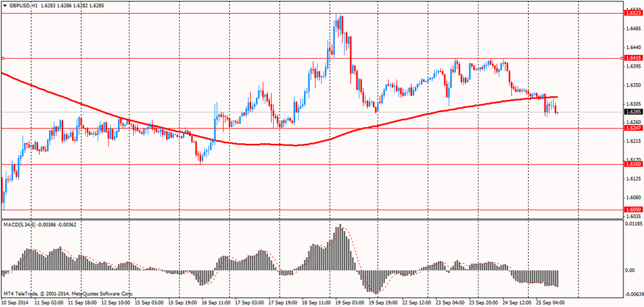This screenshot has height=307, width=644.
Task: Click the 25 Sep 04:00 time label
Action: [x=551, y=302]
